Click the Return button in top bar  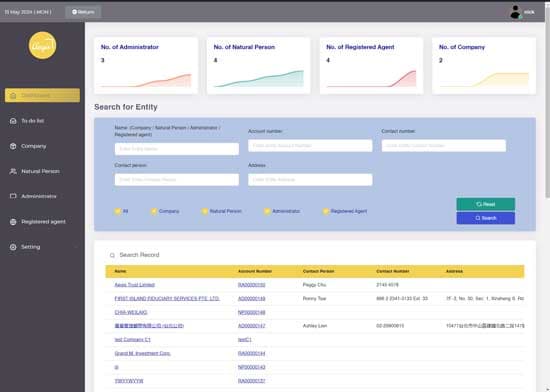(83, 12)
